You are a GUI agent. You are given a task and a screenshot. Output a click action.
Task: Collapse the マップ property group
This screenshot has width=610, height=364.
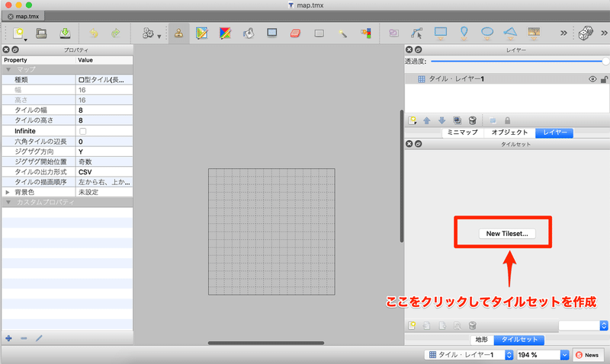tap(8, 69)
